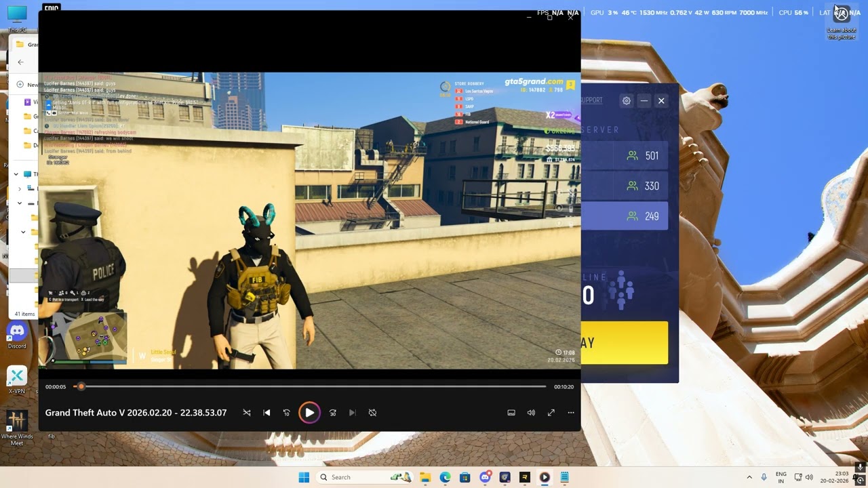Open the mini player cast icon
Screen dimensions: 868x488
tap(511, 413)
